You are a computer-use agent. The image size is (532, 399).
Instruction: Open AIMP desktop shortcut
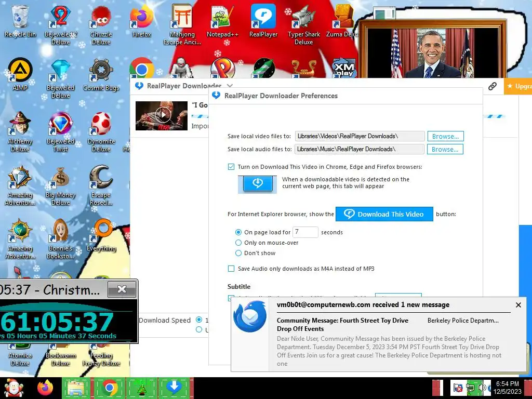click(x=20, y=74)
